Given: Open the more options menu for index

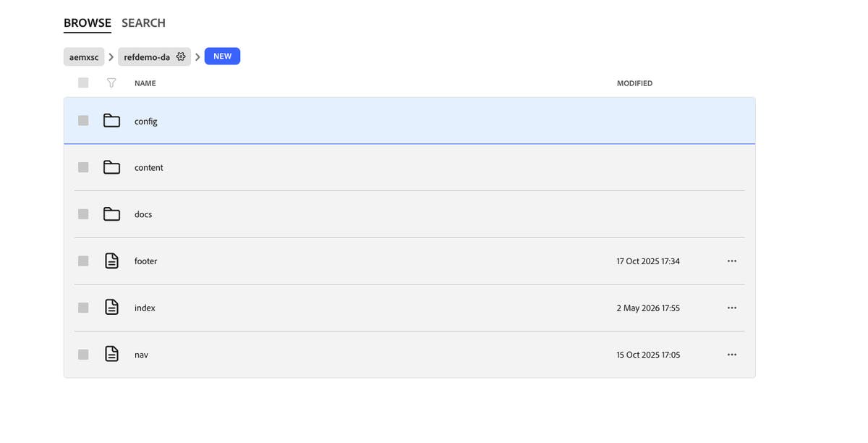Looking at the screenshot, I should pyautogui.click(x=732, y=308).
